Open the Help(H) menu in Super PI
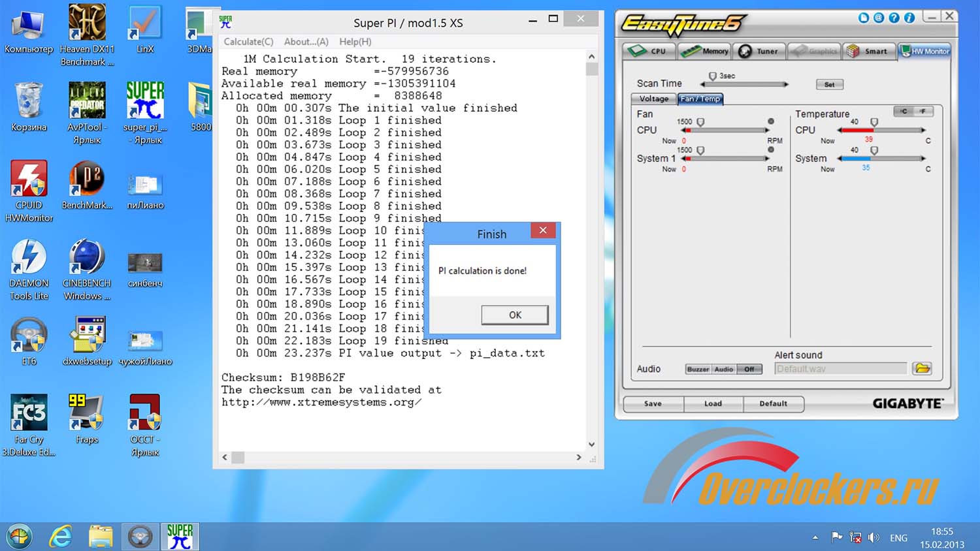 click(x=355, y=42)
